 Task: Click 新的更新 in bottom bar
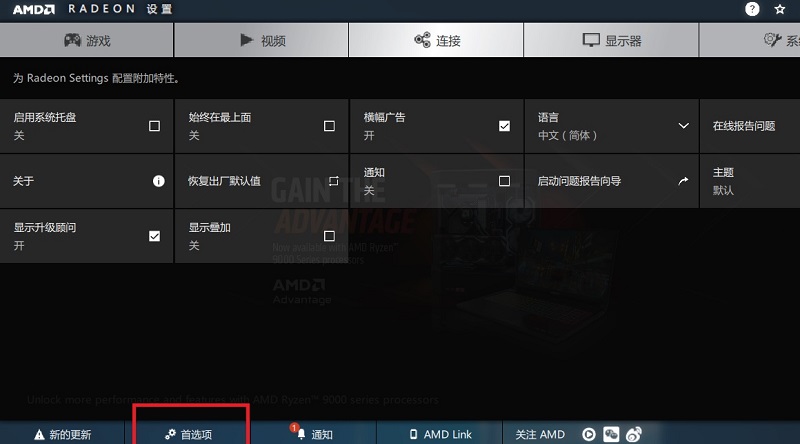tap(62, 434)
